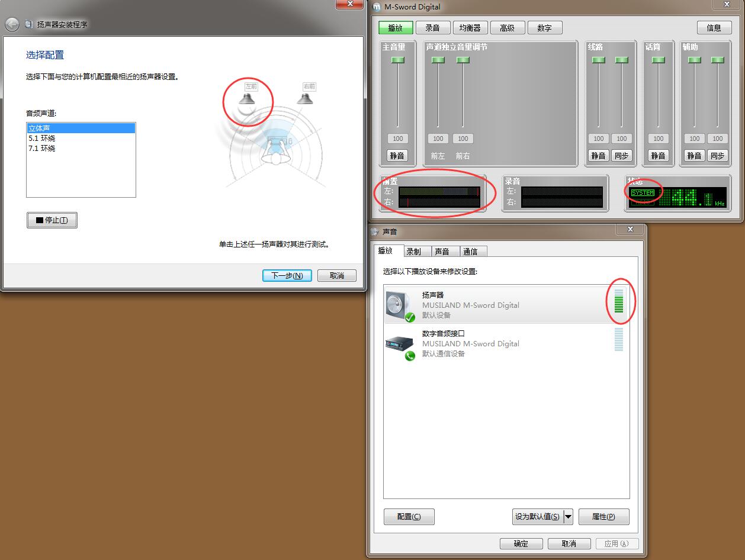
Task: Mute the master volume (主音量) channel
Action: pyautogui.click(x=397, y=156)
